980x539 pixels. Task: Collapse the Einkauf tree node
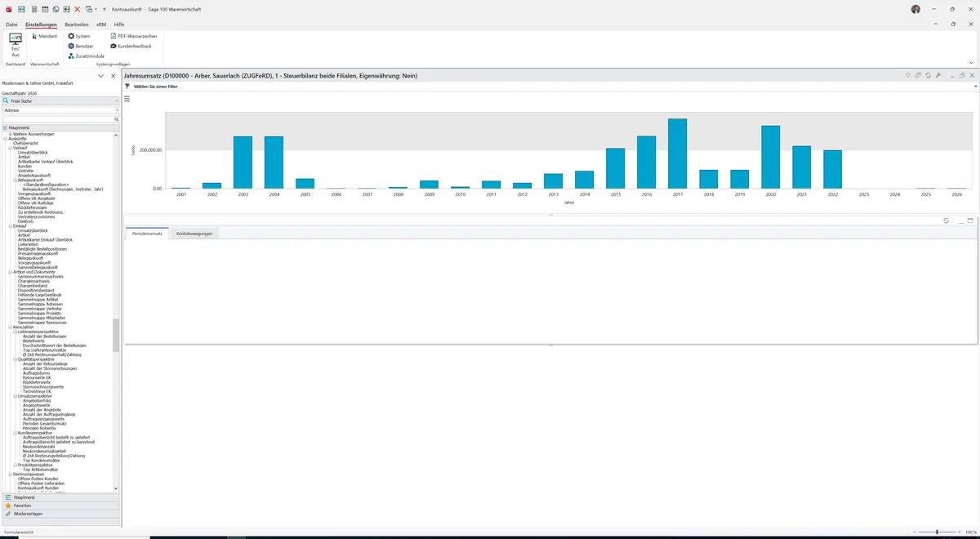[11, 225]
